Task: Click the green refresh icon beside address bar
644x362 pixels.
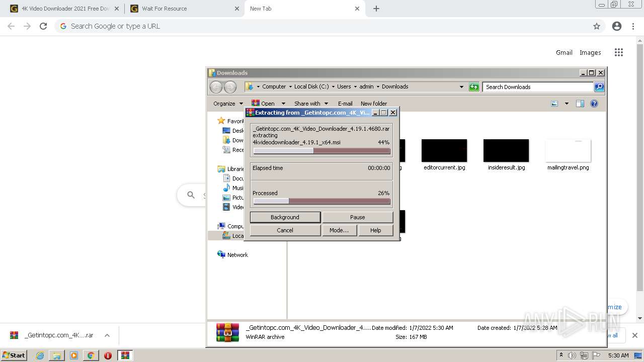Action: (474, 87)
